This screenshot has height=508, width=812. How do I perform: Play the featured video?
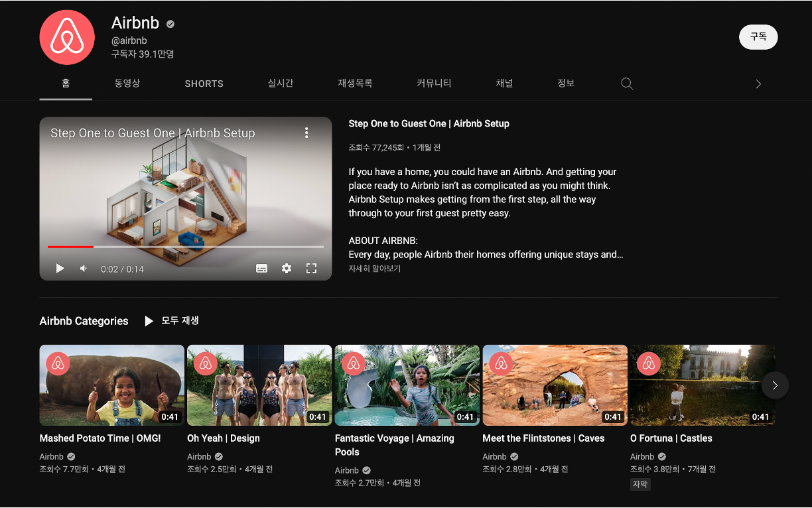[60, 269]
